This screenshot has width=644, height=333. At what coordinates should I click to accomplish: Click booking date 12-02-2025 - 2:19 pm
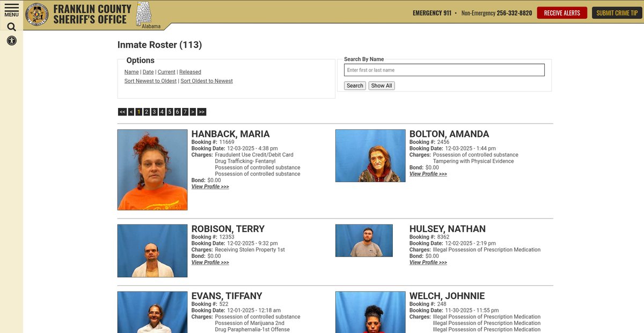point(471,243)
